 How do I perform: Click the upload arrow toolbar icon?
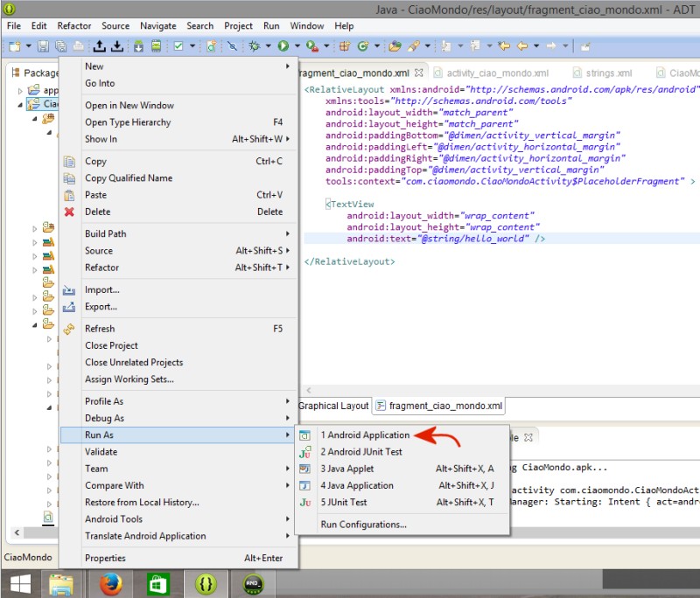[x=100, y=46]
